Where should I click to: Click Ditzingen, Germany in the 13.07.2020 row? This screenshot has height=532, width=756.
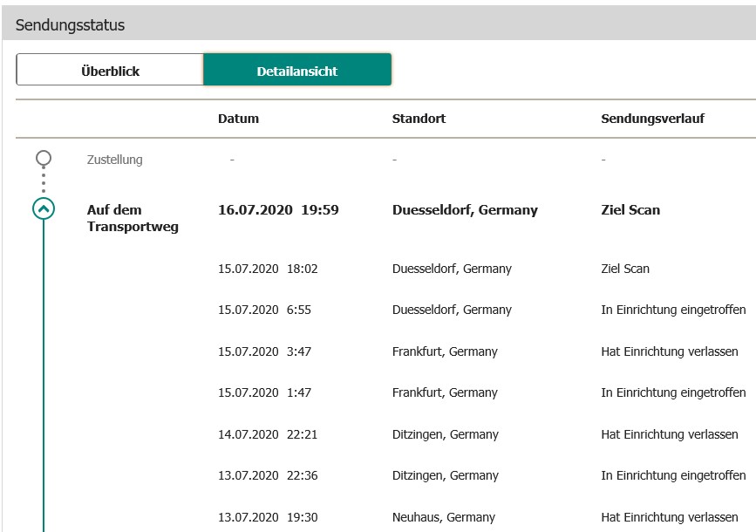coord(445,476)
